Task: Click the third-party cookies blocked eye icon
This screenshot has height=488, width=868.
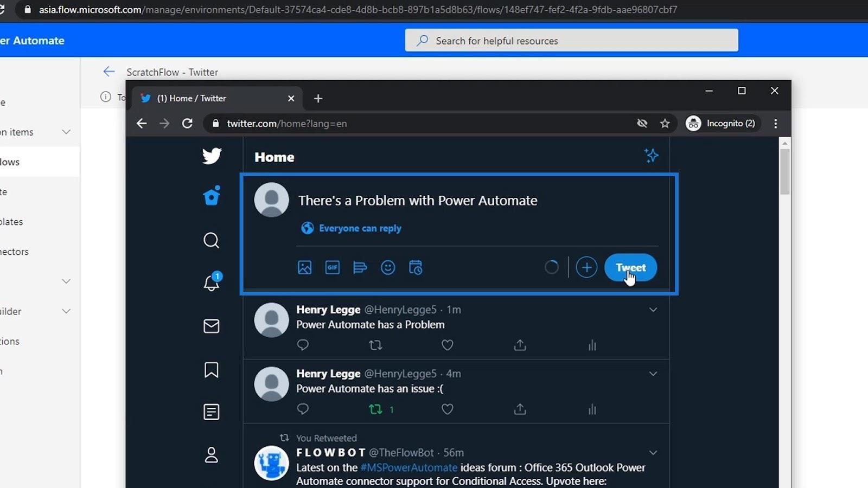Action: 642,123
